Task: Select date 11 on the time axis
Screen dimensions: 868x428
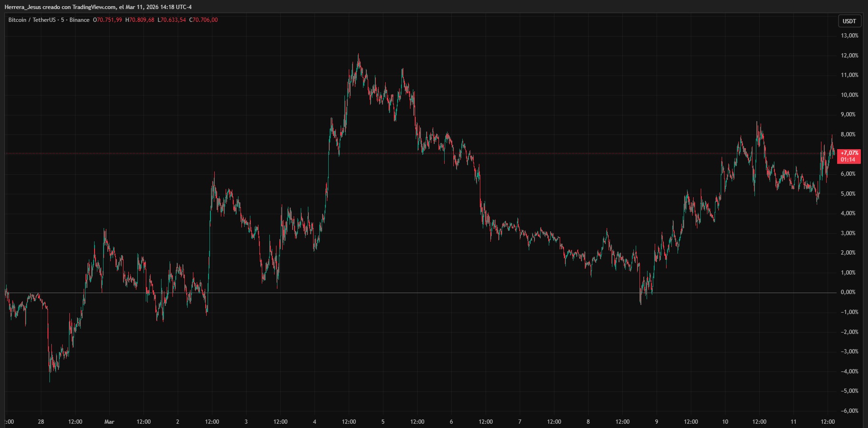Action: point(793,421)
